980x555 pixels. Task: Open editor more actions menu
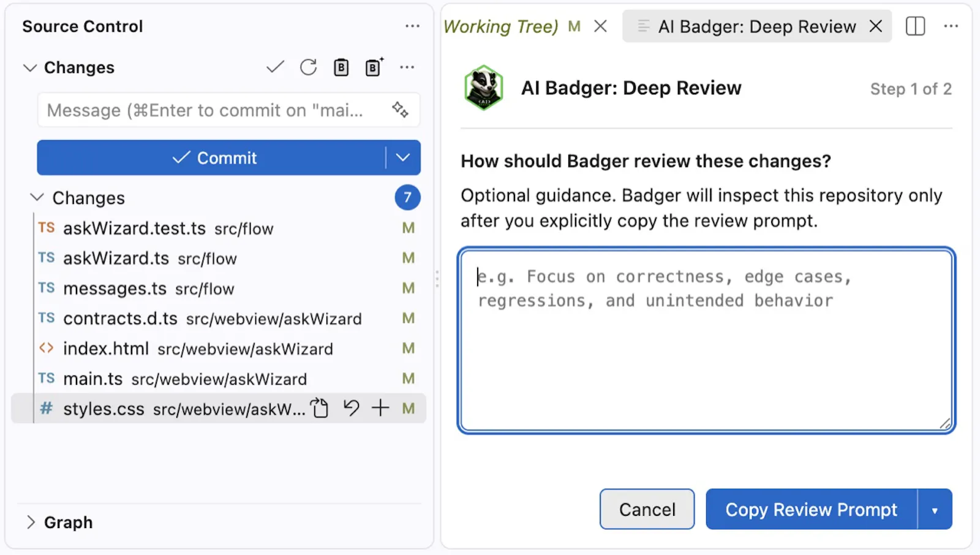951,26
